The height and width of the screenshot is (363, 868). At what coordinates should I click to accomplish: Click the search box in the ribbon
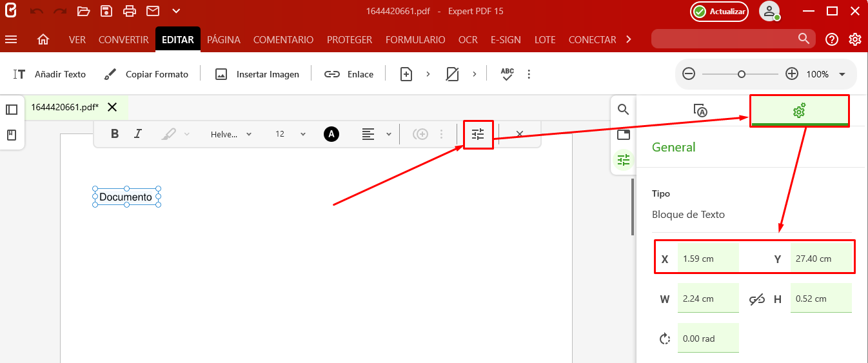click(733, 39)
